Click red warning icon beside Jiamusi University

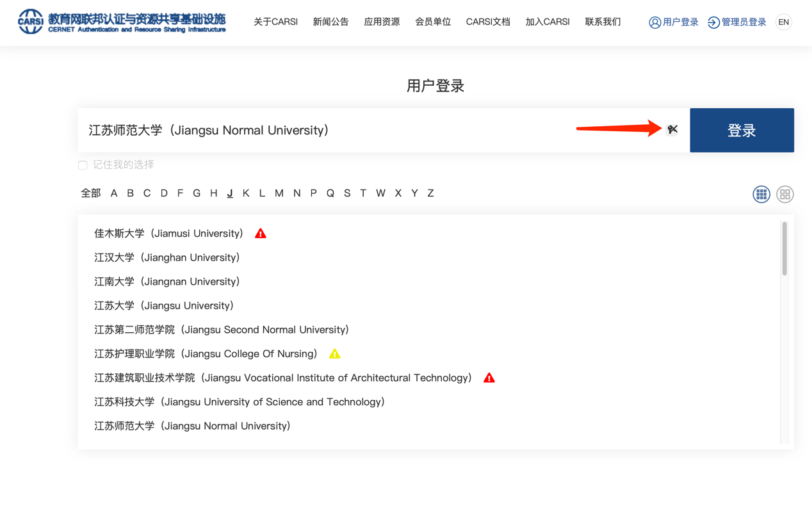(261, 234)
